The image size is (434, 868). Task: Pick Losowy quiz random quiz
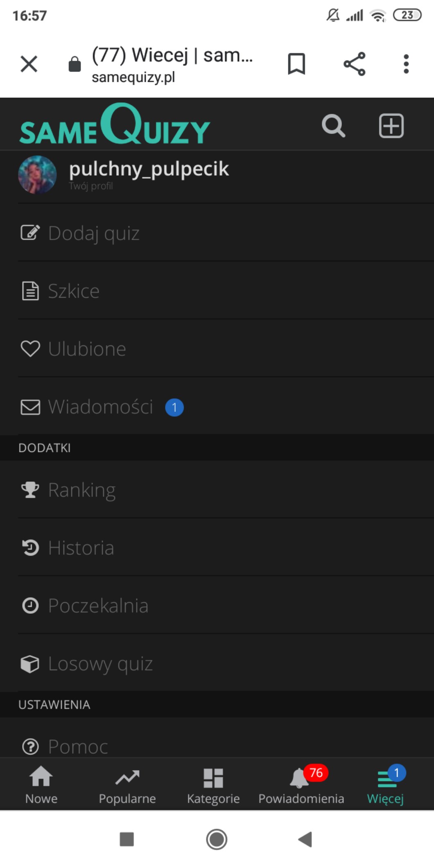coord(100,664)
